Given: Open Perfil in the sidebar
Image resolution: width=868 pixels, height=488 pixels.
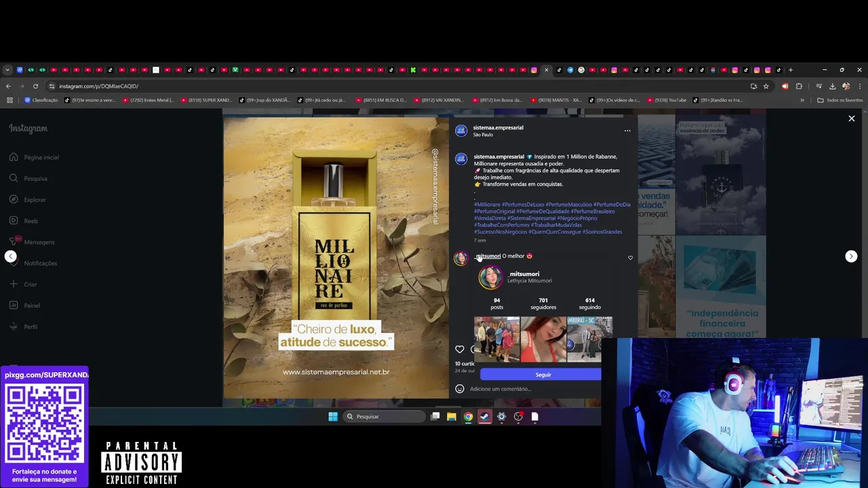Looking at the screenshot, I should pos(24,327).
